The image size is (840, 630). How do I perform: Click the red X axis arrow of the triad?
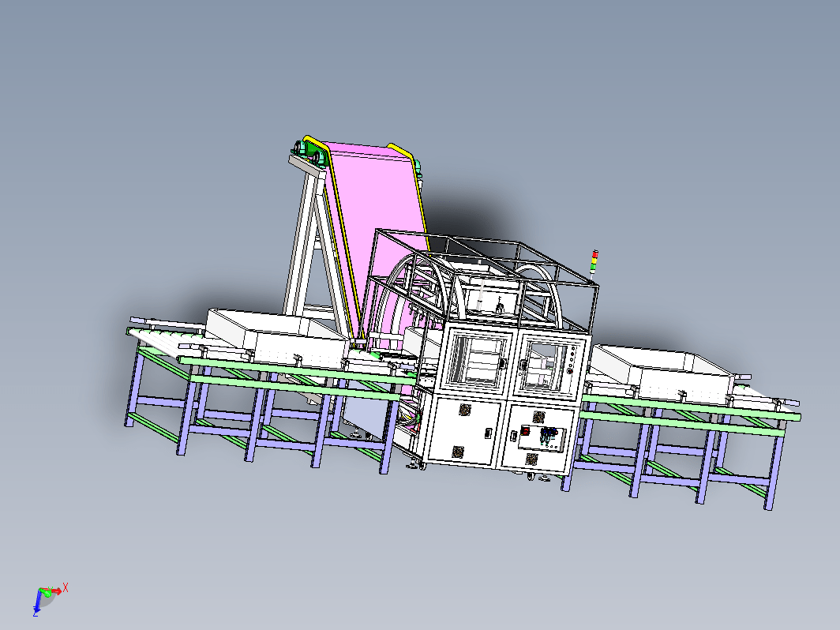(x=54, y=591)
